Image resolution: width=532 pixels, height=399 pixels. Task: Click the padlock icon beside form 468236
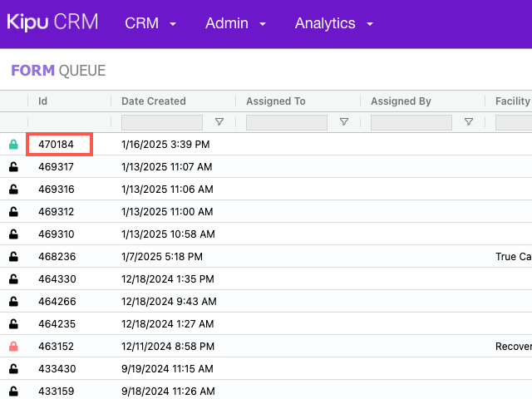click(x=13, y=257)
